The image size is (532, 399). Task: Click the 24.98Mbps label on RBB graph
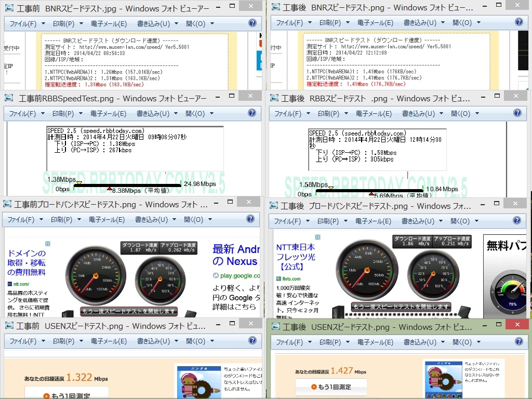200,184
